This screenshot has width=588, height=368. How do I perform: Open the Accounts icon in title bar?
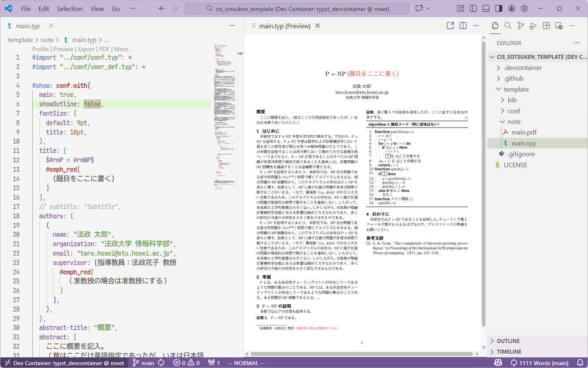point(512,9)
